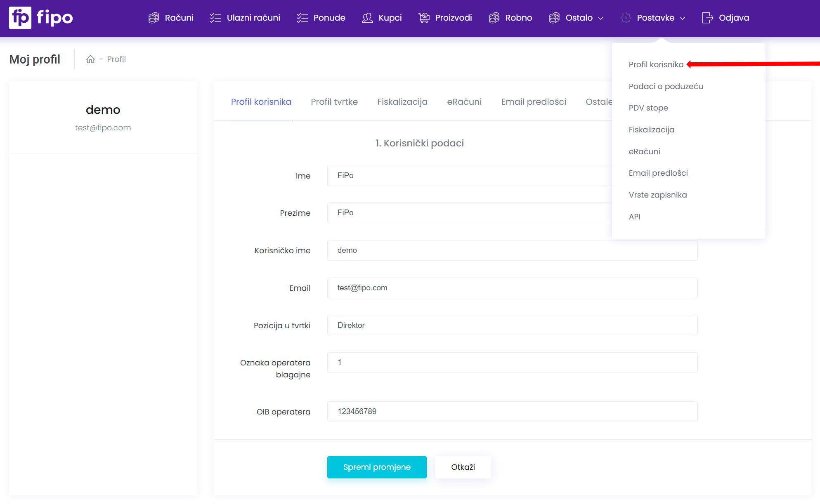Screen dimensions: 820x504
Task: Click the fipo logo icon
Action: (20, 18)
